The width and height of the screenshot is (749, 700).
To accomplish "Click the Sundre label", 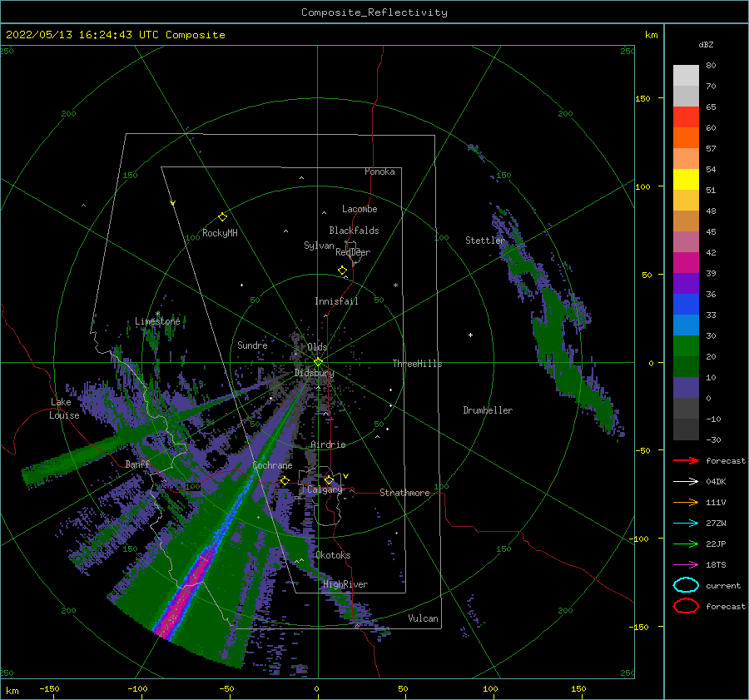I will pyautogui.click(x=252, y=345).
